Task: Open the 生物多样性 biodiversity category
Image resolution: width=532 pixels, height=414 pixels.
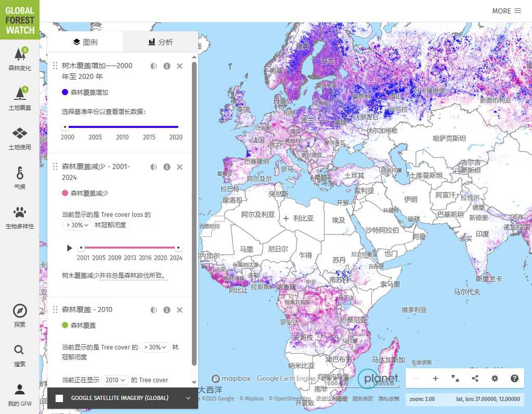Action: pos(20,217)
